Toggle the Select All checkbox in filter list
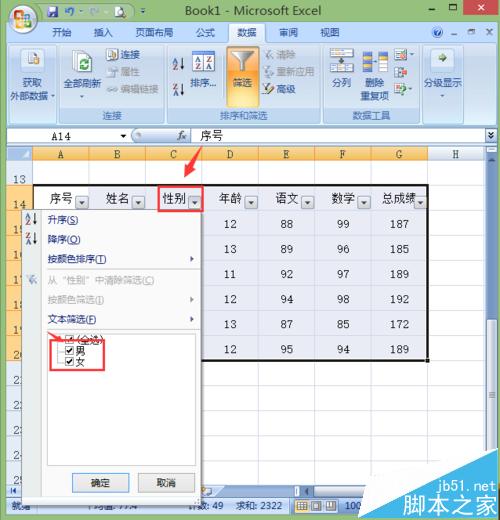Screen dimensions: 500x520 [69, 340]
